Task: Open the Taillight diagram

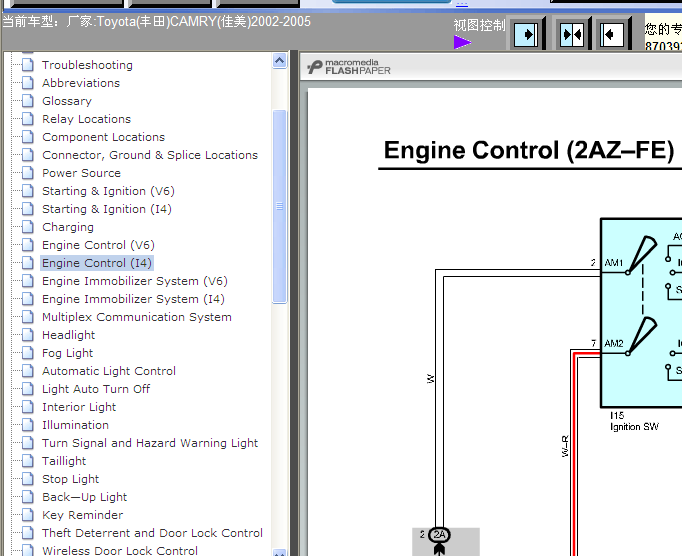Action: point(64,461)
